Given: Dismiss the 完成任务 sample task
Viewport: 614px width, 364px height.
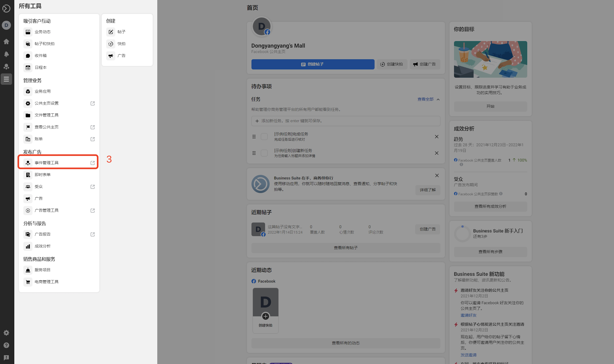Looking at the screenshot, I should pyautogui.click(x=437, y=137).
